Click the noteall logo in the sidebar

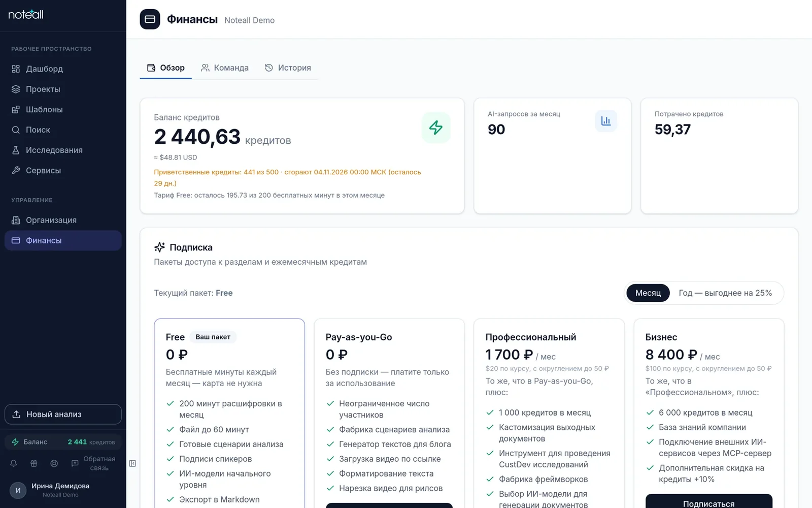(x=26, y=14)
